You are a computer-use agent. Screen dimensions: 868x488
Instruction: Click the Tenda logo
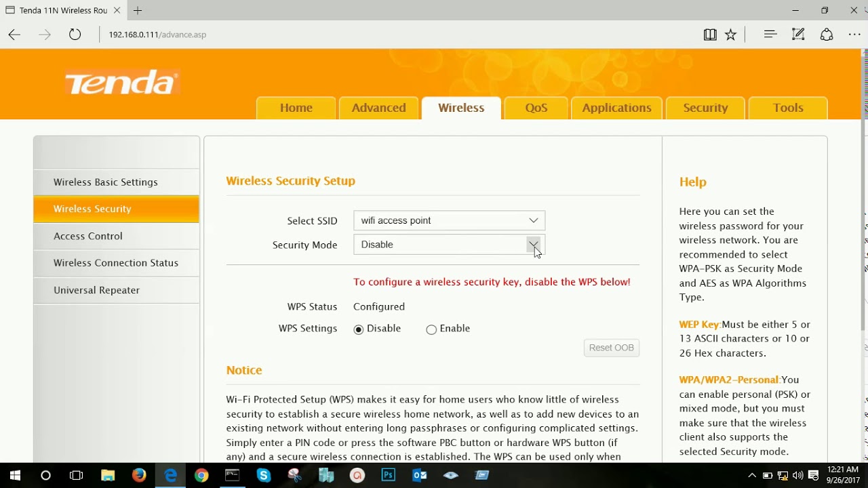121,83
